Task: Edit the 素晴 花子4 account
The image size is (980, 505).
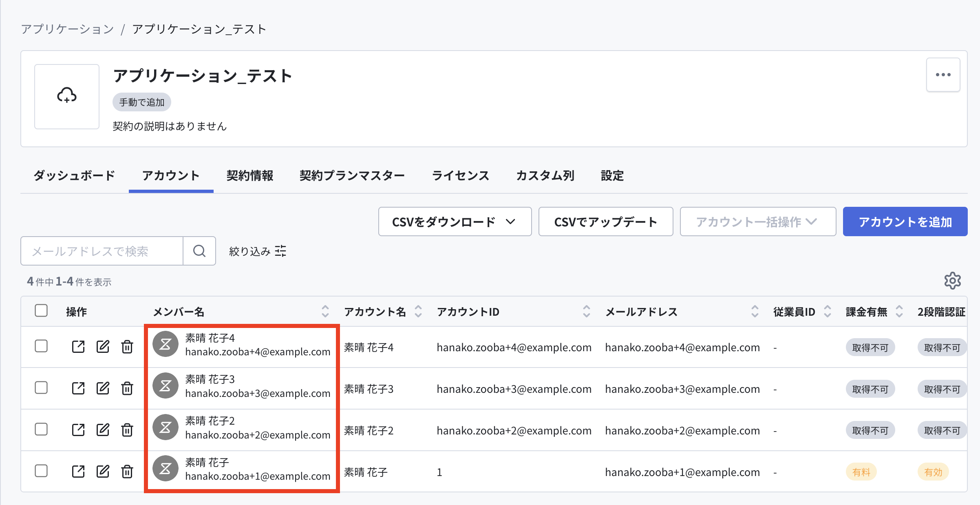Action: 103,347
